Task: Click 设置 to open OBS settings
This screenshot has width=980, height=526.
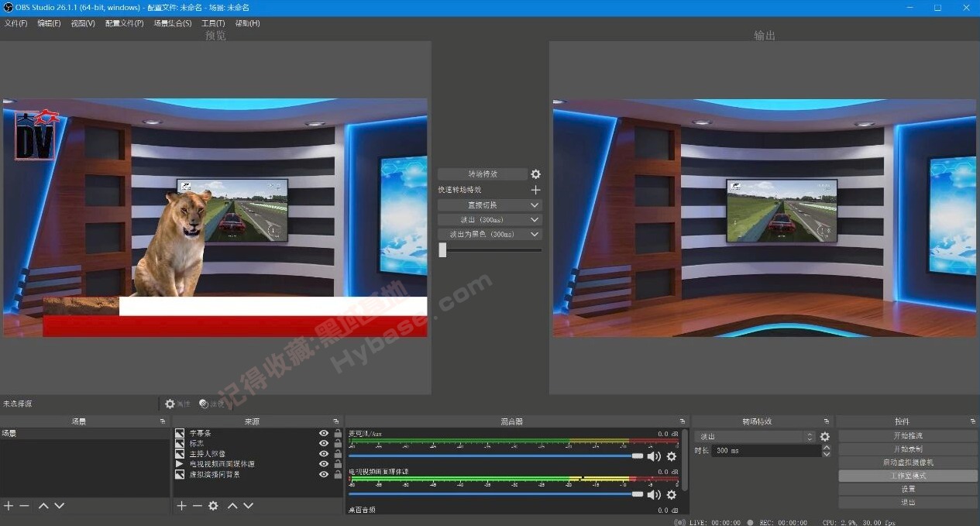Action: pyautogui.click(x=906, y=488)
